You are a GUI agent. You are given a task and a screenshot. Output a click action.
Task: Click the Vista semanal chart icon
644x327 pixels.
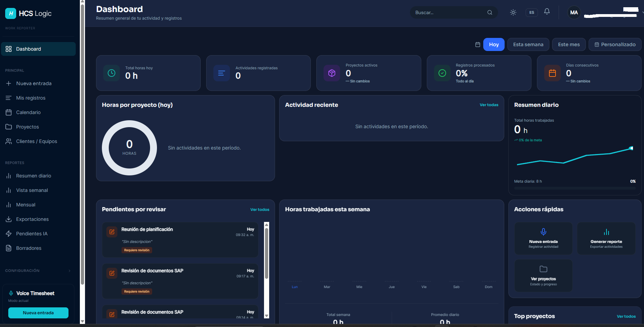point(9,190)
